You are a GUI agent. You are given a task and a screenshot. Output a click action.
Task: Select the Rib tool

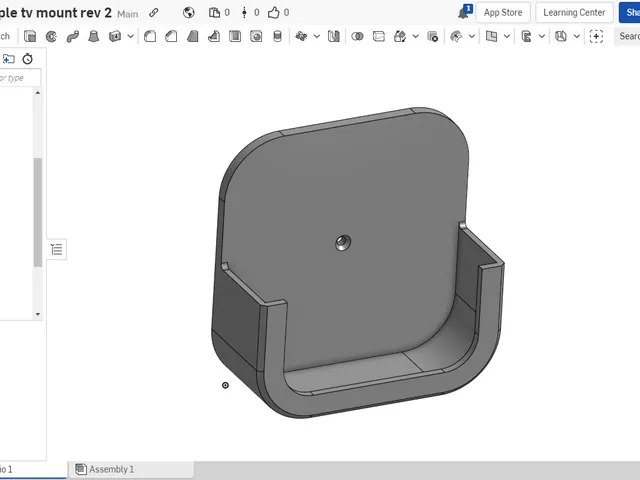coord(213,36)
